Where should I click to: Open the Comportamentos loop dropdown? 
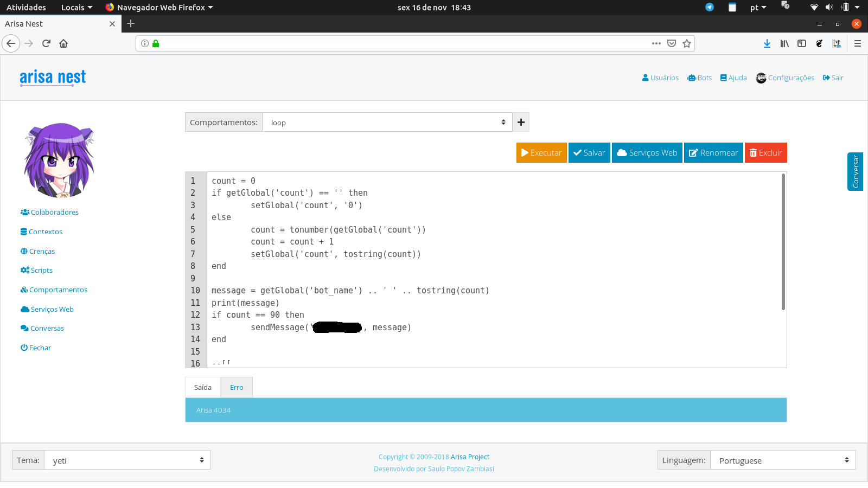(x=387, y=123)
